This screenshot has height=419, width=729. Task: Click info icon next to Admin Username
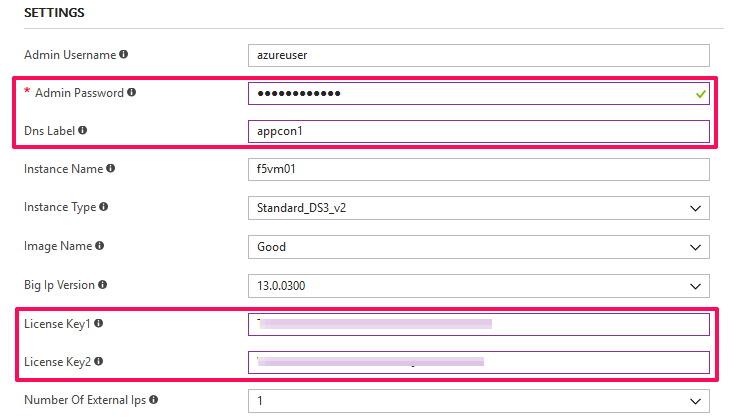coord(123,54)
